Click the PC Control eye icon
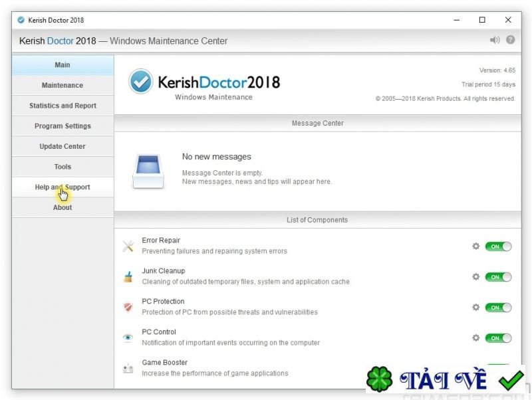This screenshot has height=400, width=532. pos(128,338)
